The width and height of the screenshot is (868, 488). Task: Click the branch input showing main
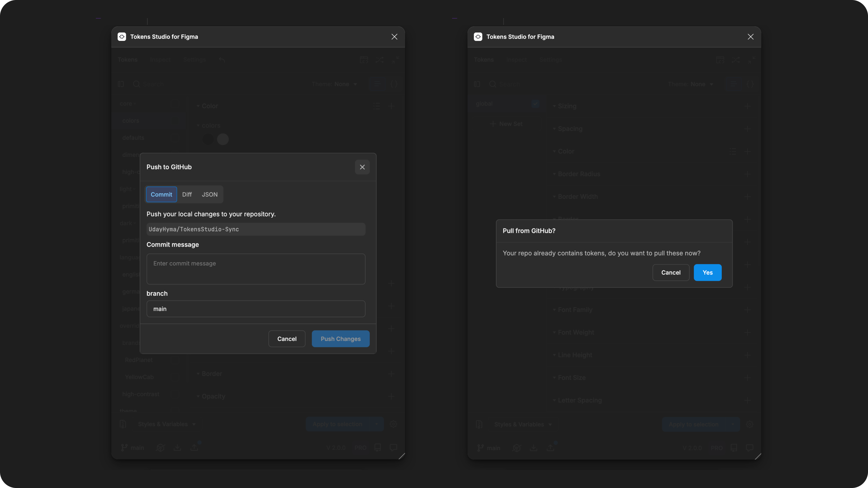coord(256,309)
